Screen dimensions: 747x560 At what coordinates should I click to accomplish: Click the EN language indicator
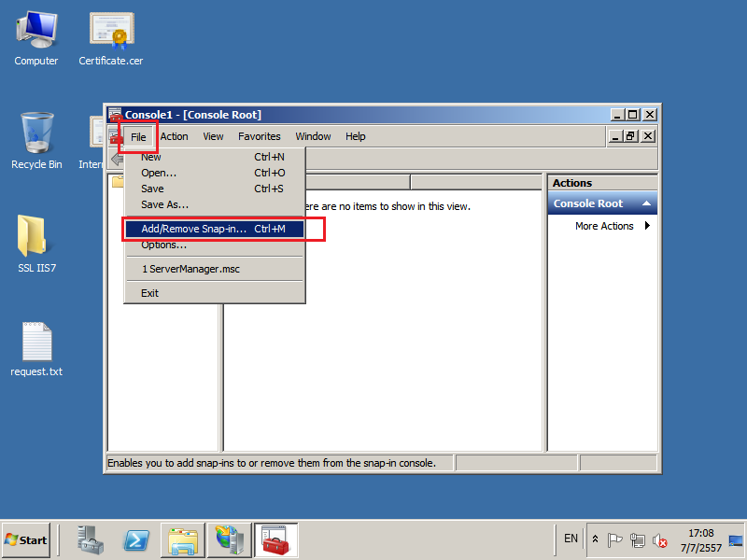pyautogui.click(x=571, y=539)
